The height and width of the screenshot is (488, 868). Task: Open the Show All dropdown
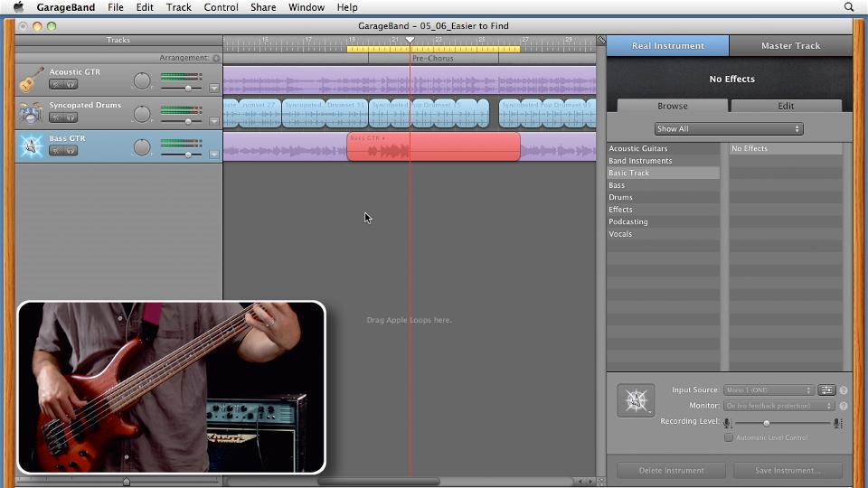point(729,129)
